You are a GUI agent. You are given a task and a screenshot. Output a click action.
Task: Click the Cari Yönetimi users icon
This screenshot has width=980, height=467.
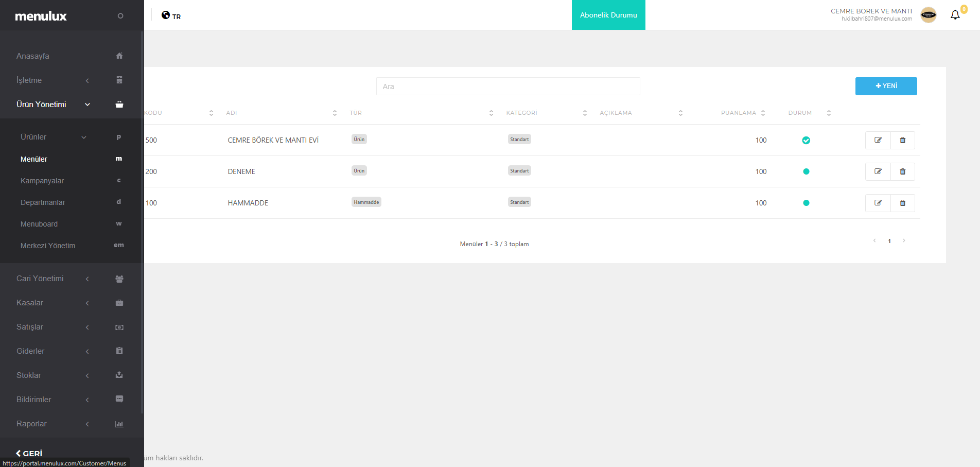pyautogui.click(x=119, y=279)
